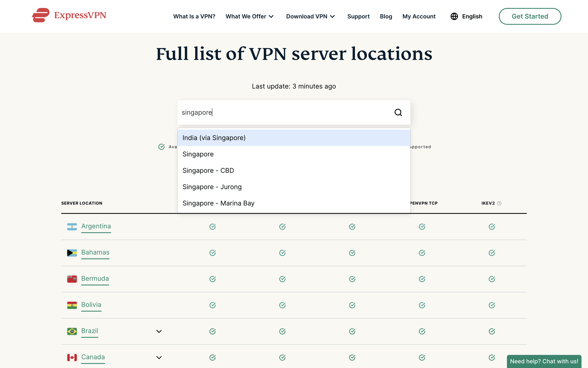
Task: Click the Canada flag icon
Action: [x=72, y=358]
